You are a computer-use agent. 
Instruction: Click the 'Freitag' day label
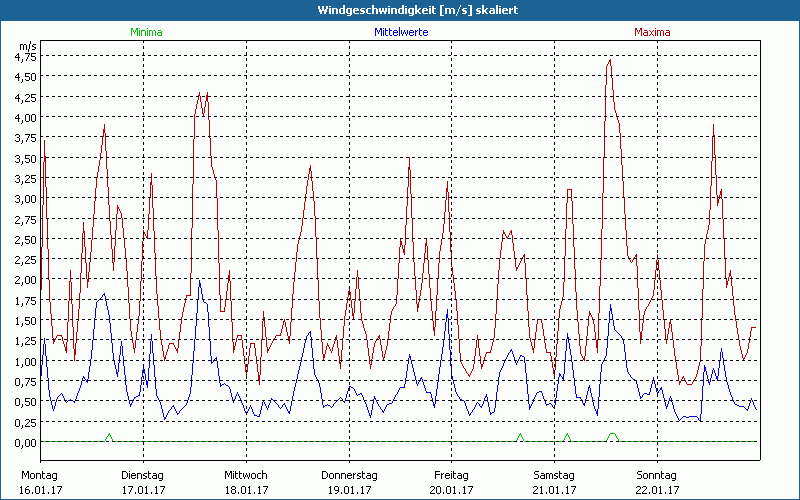point(452,476)
